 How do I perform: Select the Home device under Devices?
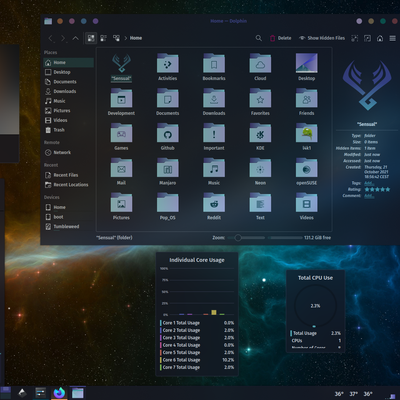68,207
